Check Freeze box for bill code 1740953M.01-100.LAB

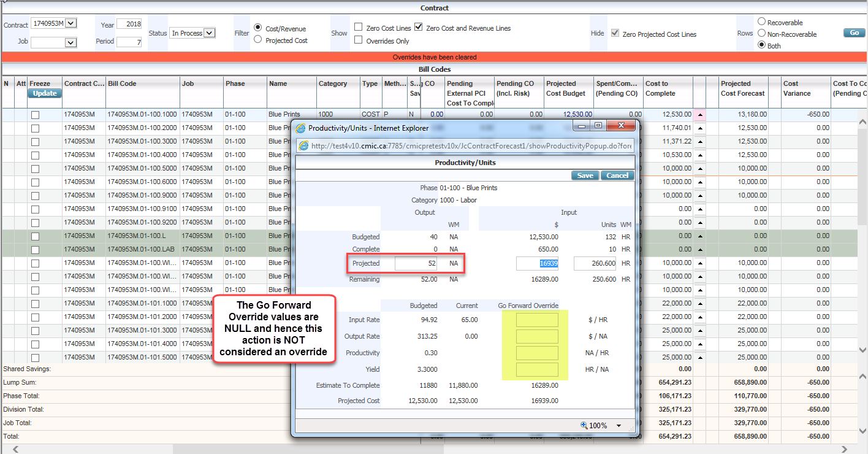tap(35, 250)
